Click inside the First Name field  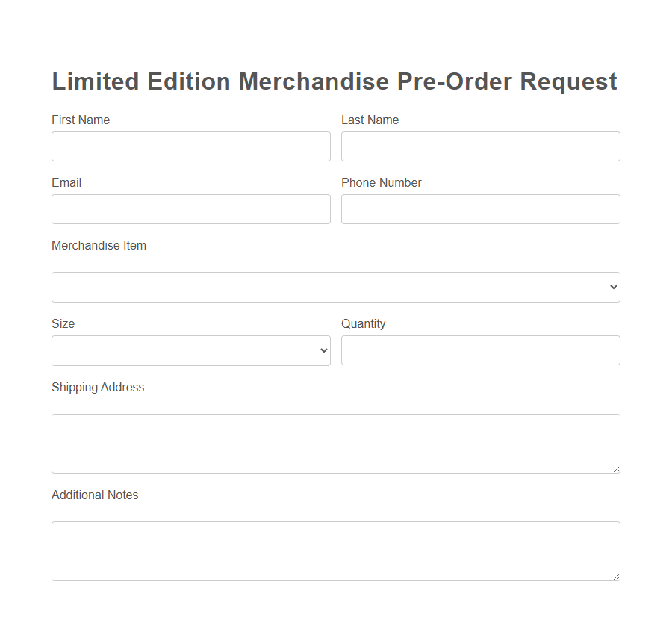click(190, 146)
